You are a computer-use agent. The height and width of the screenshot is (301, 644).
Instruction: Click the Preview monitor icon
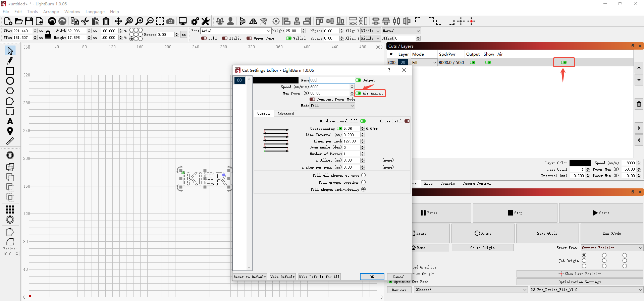click(183, 21)
